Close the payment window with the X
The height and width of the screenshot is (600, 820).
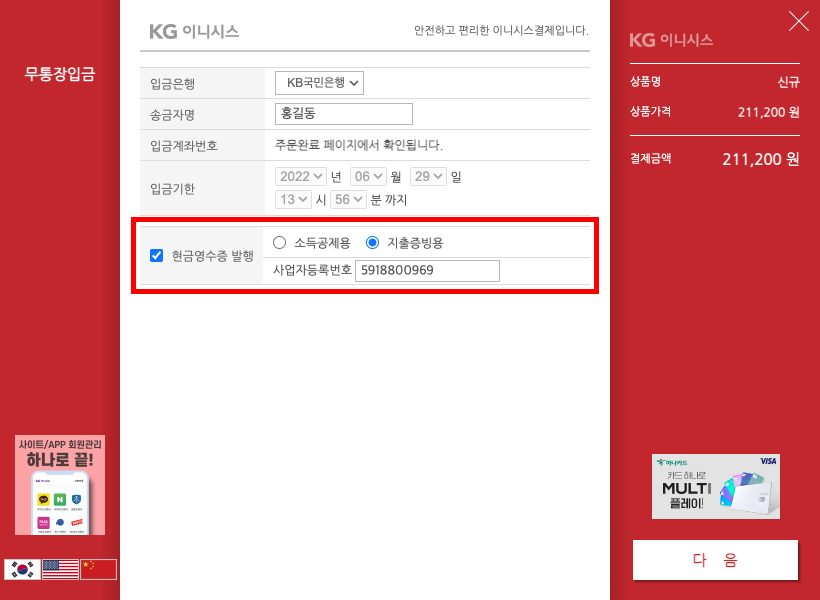coord(799,21)
